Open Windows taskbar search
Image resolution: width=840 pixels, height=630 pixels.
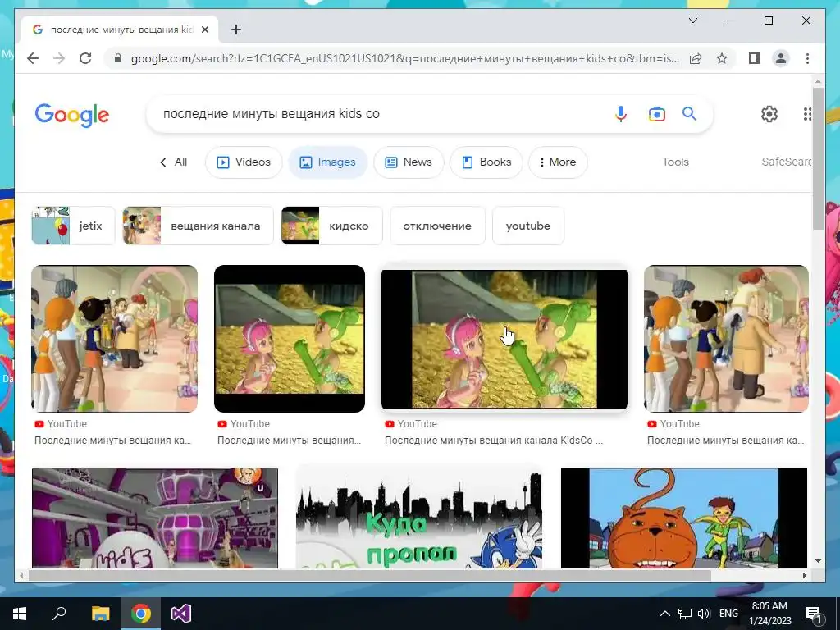[x=59, y=614]
